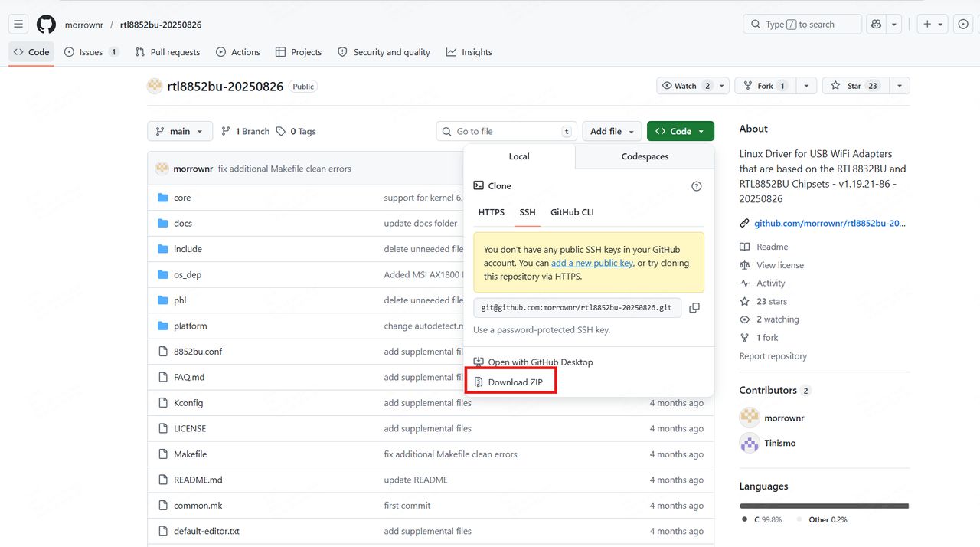This screenshot has width=980, height=547.
Task: Open the main branch dropdown
Action: [x=180, y=132]
